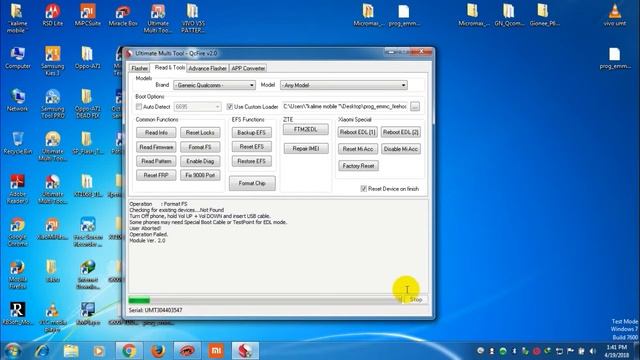Open the disabled 6695 chipset dropdown
Screen dimensions: 640x360
[197, 107]
